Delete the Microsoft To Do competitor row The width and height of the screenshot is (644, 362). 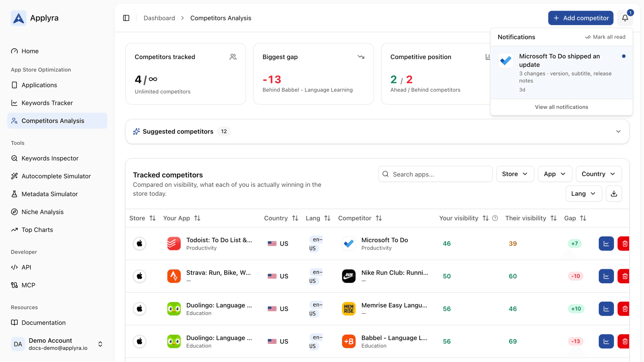(x=624, y=243)
